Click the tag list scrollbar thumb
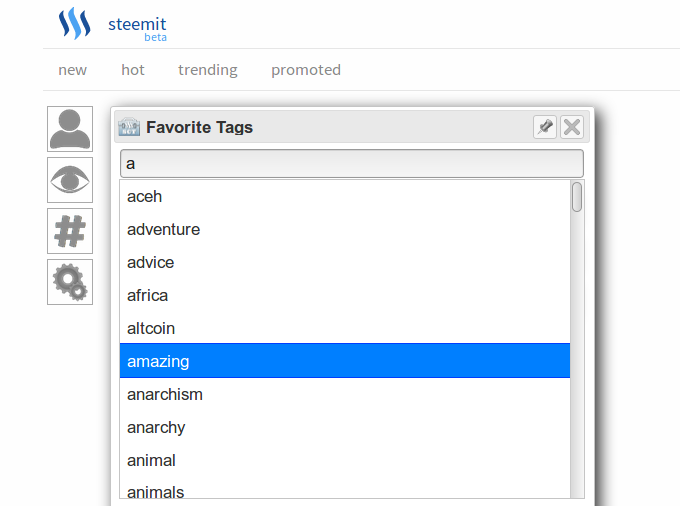 pos(577,197)
